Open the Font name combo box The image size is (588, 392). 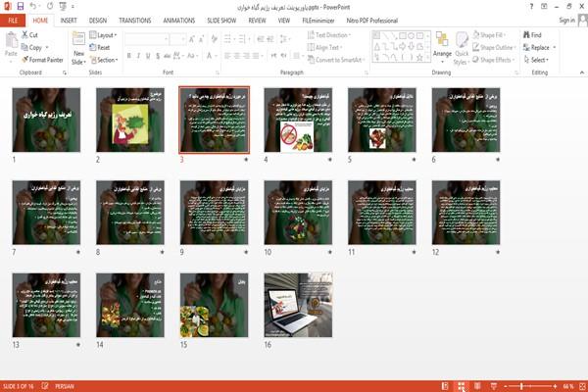(x=146, y=38)
